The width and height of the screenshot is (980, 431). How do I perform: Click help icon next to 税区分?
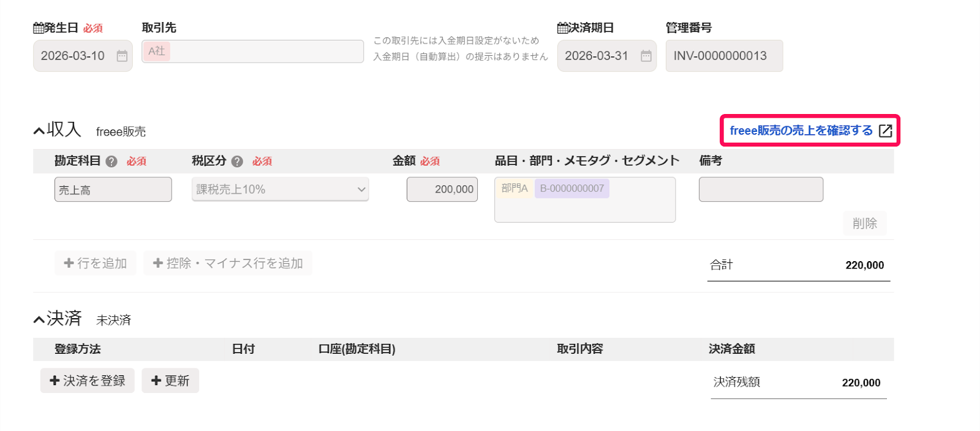coord(237,161)
